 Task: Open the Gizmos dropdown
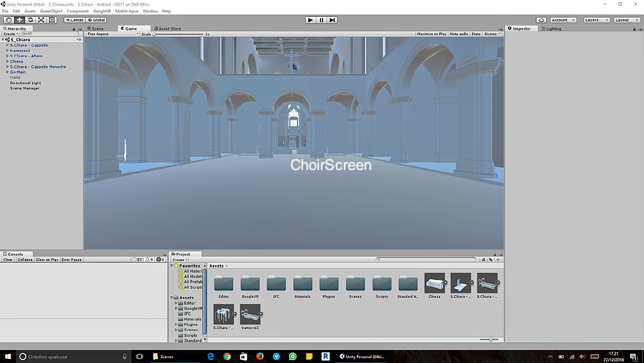click(x=492, y=34)
